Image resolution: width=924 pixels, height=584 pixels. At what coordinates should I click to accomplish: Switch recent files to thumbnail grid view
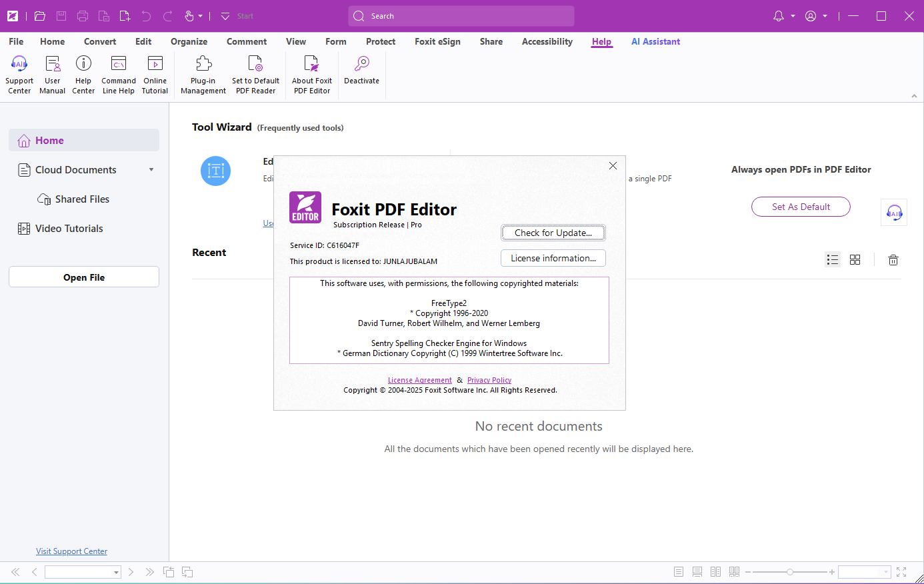pyautogui.click(x=855, y=259)
